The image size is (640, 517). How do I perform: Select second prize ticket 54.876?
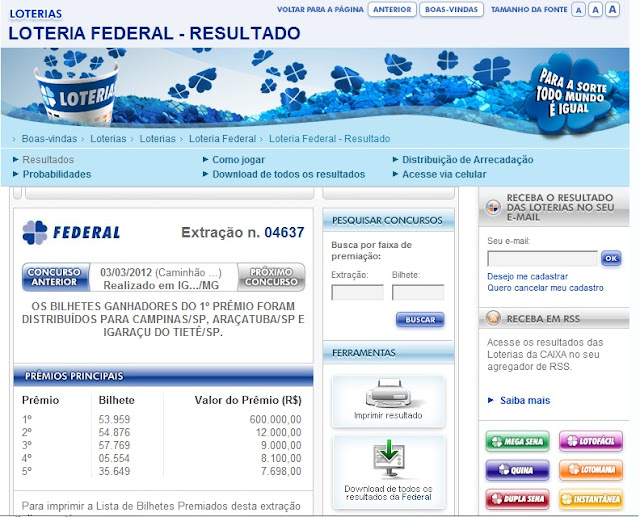click(x=114, y=433)
